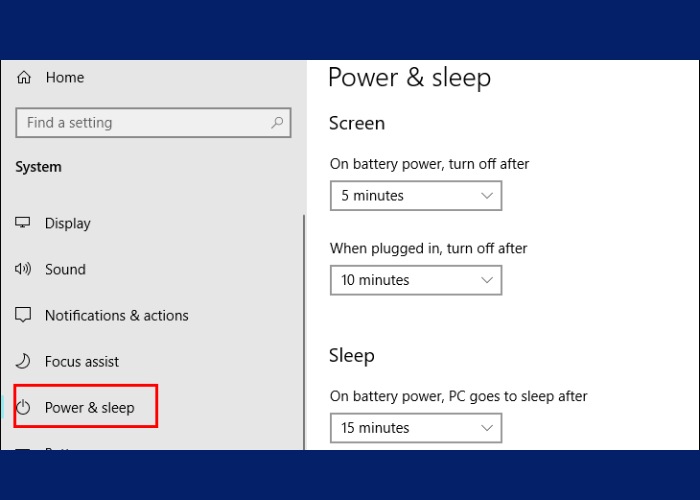The height and width of the screenshot is (500, 700).
Task: Click the Display monitor icon
Action: point(23,223)
